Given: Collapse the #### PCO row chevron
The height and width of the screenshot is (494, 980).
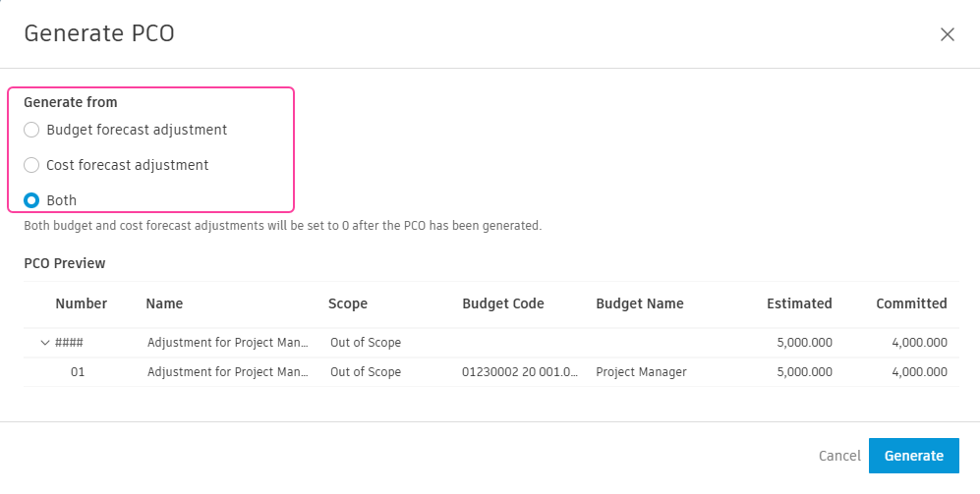Looking at the screenshot, I should (44, 343).
